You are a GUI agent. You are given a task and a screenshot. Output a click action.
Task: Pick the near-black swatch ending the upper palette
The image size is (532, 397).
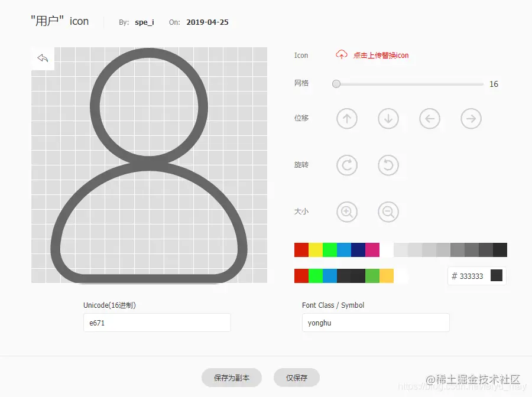(x=500, y=250)
